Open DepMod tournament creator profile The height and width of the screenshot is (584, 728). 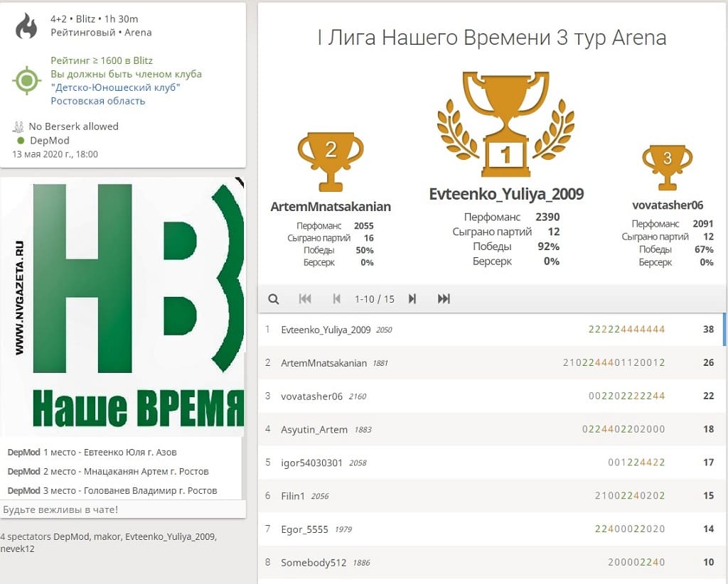click(x=49, y=141)
